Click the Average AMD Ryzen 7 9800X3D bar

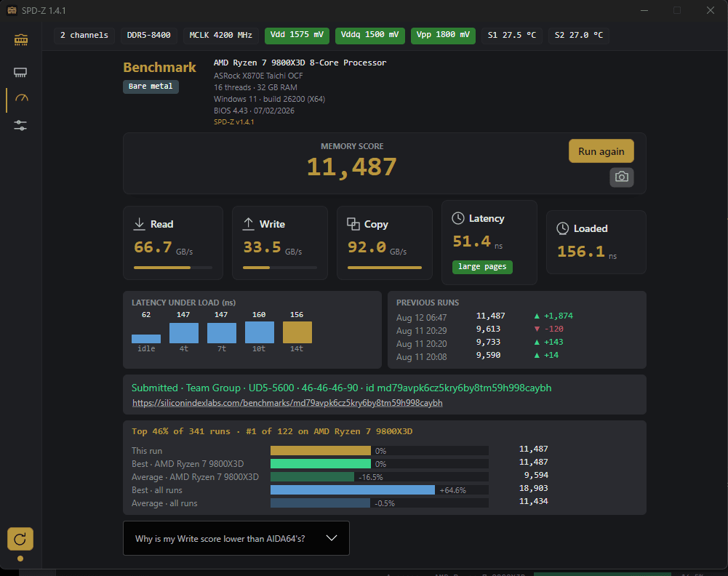click(312, 476)
